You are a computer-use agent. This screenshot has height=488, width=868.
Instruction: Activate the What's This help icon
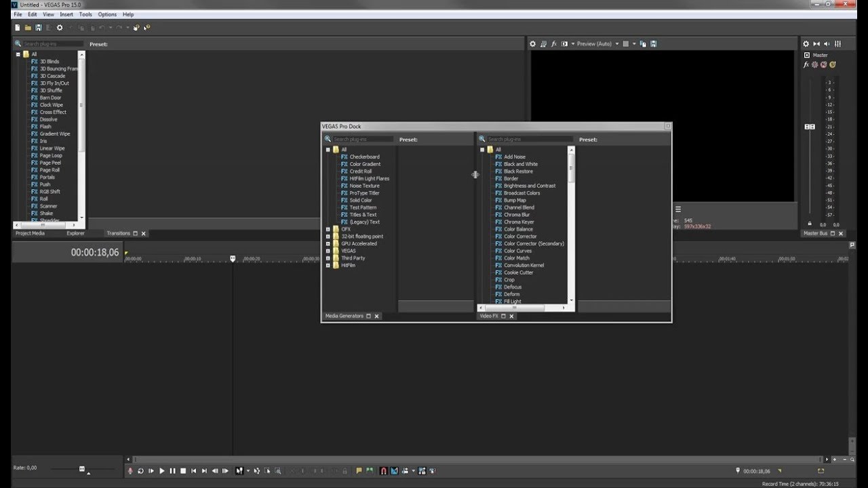146,28
